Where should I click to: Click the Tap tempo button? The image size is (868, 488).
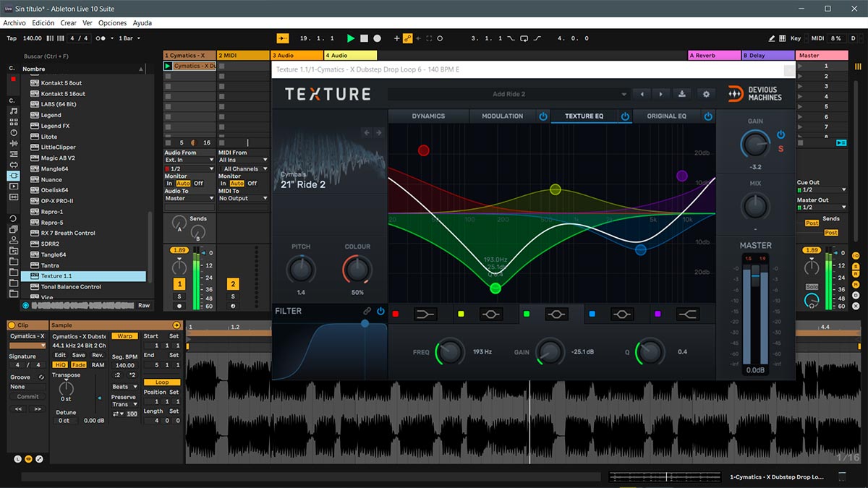tap(12, 38)
